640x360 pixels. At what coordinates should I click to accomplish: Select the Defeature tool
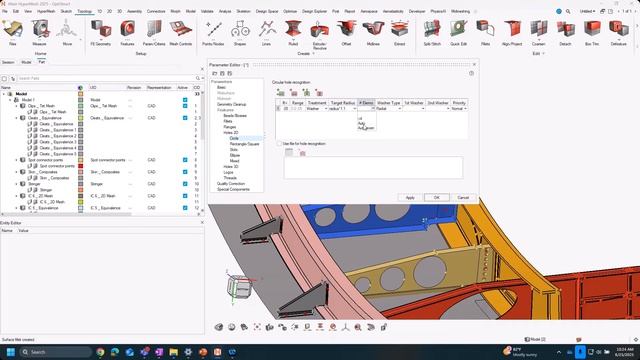coord(619,33)
